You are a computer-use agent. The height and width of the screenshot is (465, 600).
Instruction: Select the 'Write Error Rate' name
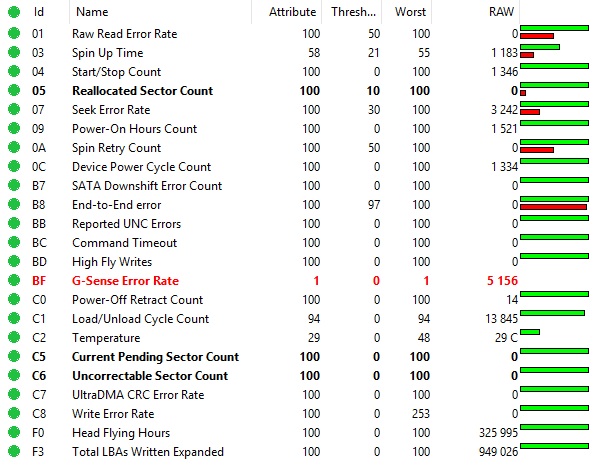coord(113,414)
